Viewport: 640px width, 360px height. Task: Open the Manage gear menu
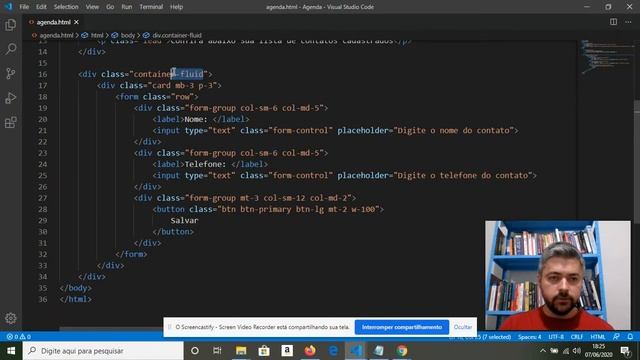click(x=11, y=318)
